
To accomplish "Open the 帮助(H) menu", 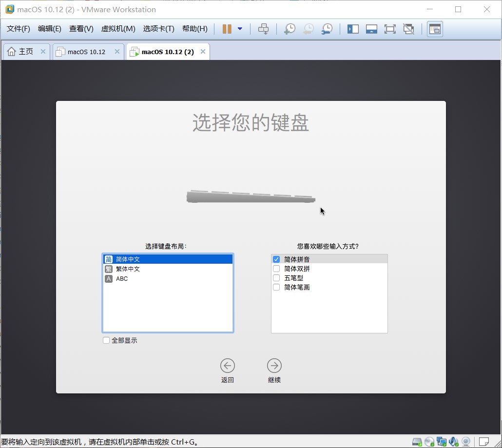I will [194, 29].
